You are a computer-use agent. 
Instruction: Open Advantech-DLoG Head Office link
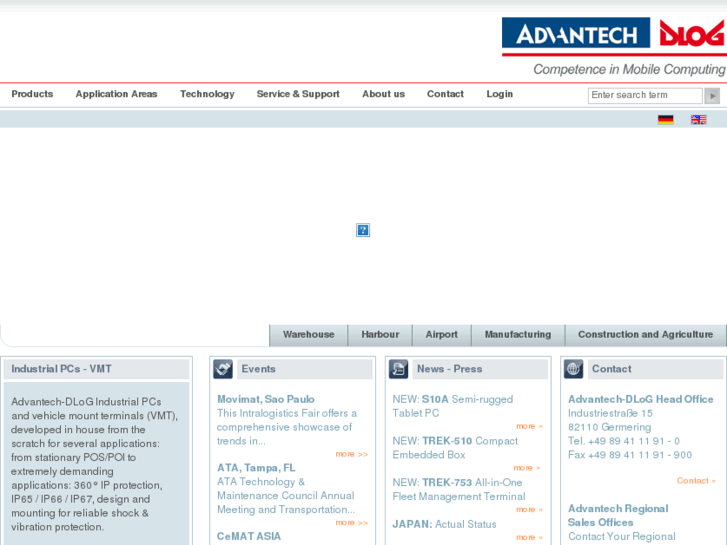(x=640, y=399)
